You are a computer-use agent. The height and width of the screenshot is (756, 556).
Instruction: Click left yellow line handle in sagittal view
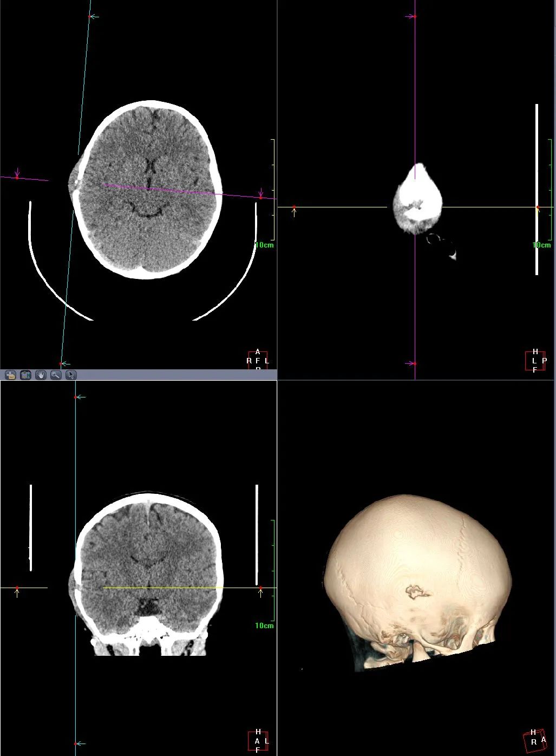[x=294, y=207]
